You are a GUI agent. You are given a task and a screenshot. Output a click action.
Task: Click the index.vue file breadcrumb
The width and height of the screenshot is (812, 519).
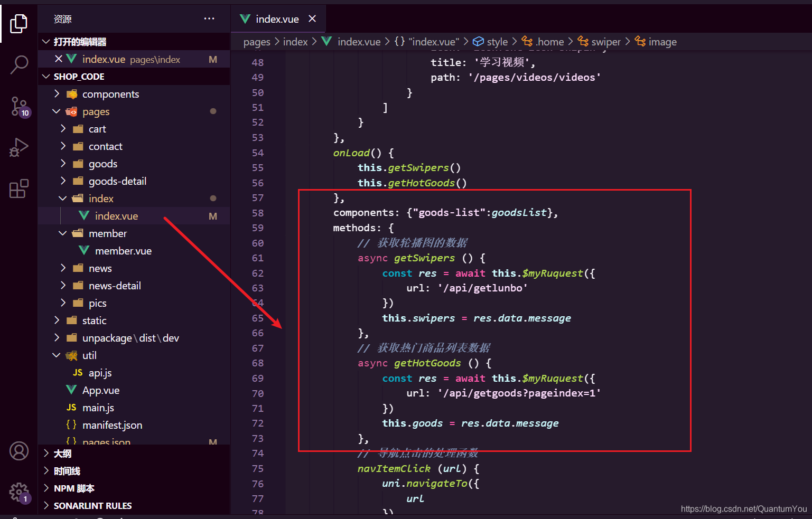tap(351, 42)
